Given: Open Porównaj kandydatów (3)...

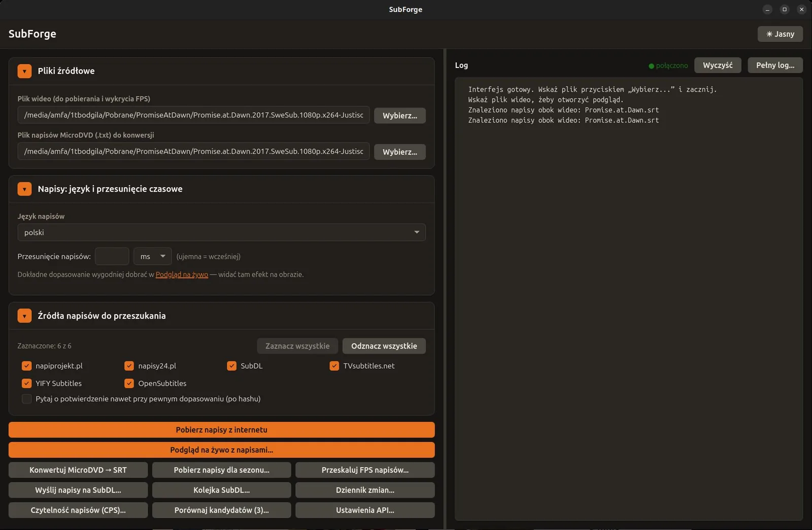Looking at the screenshot, I should (x=222, y=510).
